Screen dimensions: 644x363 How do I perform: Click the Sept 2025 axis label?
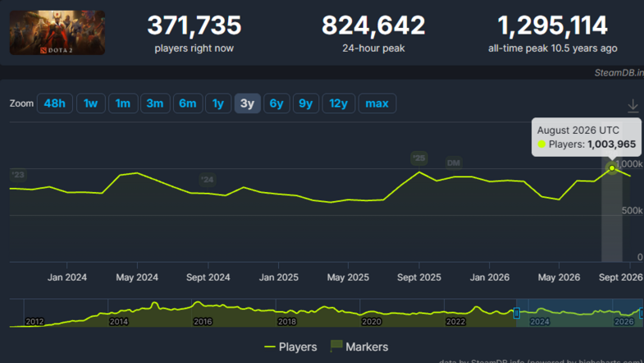point(419,278)
